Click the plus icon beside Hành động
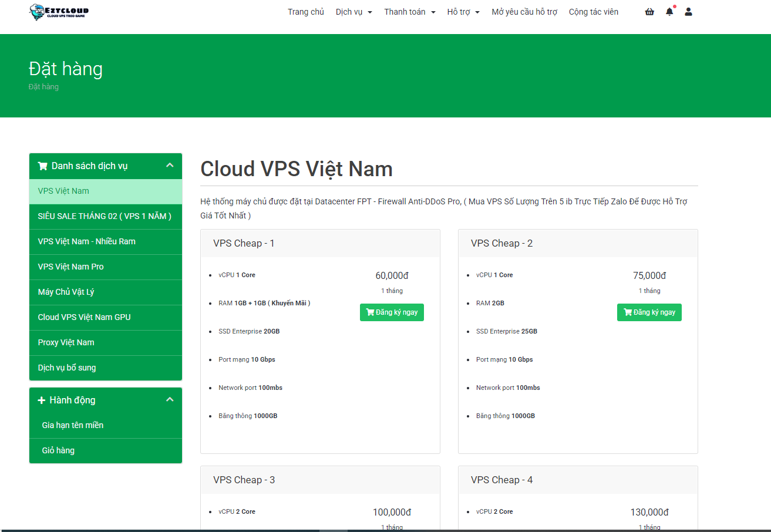Viewport: 771px width, 532px height. click(42, 400)
